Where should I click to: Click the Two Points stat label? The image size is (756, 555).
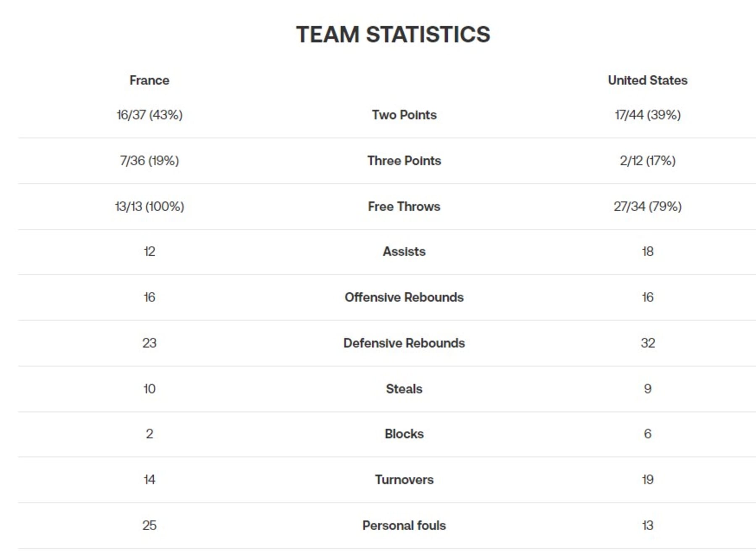pos(404,115)
